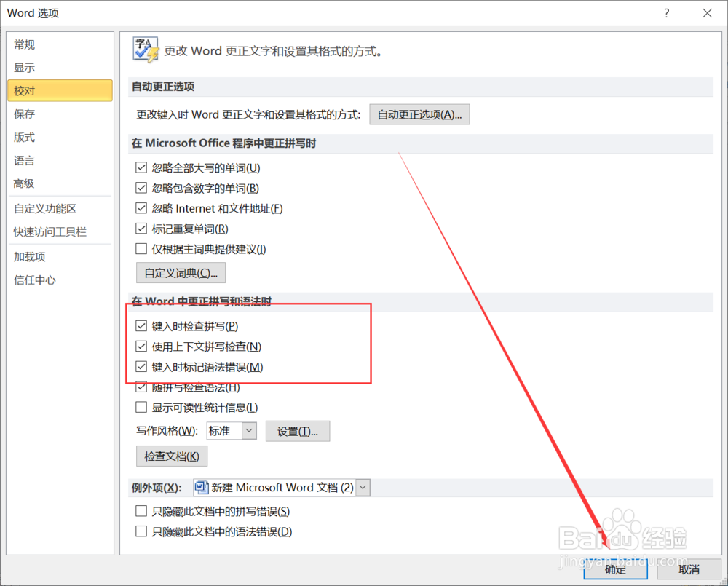Open the 高级 category

tap(60, 183)
